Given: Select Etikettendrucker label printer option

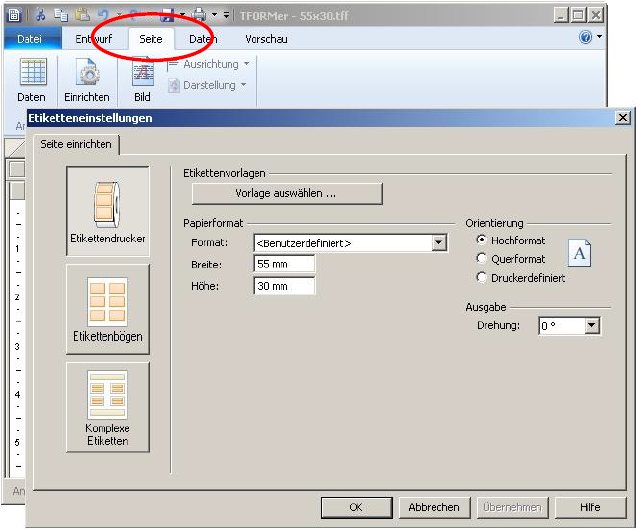Looking at the screenshot, I should click(x=107, y=211).
